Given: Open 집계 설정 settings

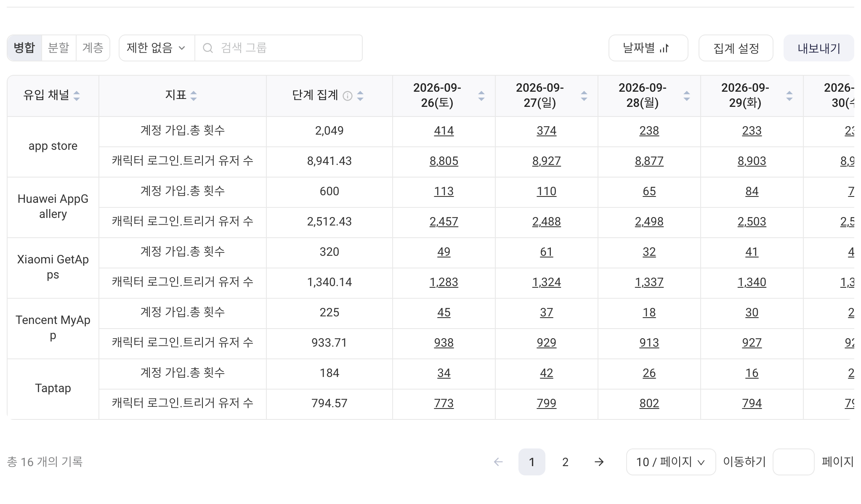Looking at the screenshot, I should 736,48.
